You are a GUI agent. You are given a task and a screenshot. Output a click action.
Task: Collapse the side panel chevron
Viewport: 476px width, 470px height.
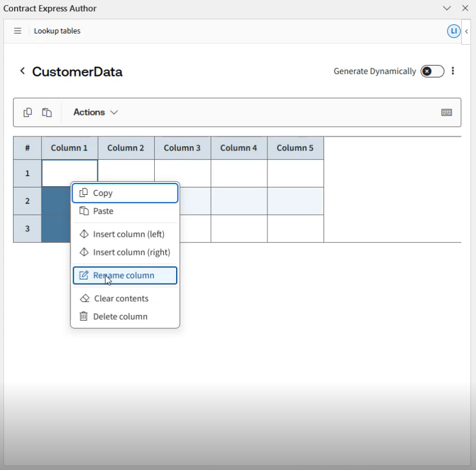[x=466, y=31]
